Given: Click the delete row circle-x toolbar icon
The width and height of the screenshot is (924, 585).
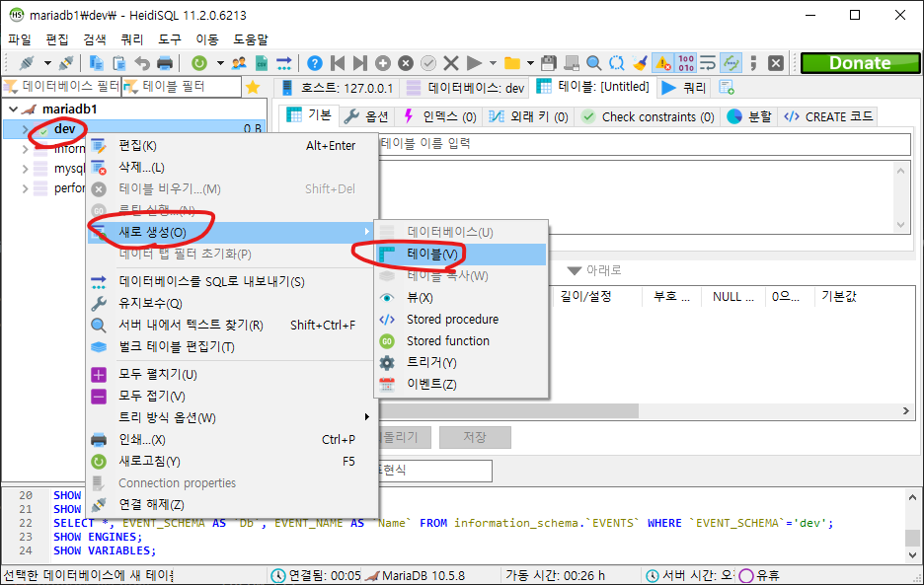Looking at the screenshot, I should click(406, 62).
